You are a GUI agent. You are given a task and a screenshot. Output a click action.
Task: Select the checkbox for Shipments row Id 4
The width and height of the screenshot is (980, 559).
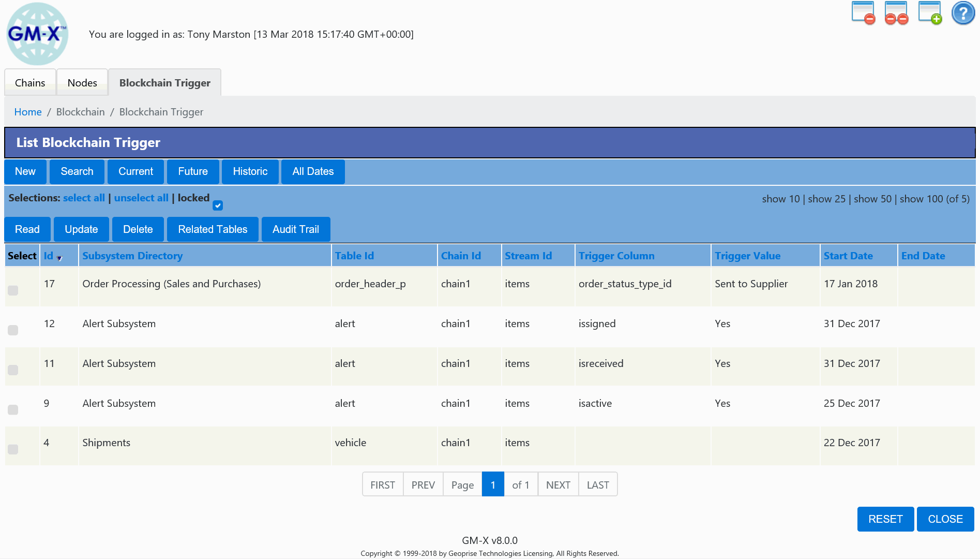click(x=13, y=449)
